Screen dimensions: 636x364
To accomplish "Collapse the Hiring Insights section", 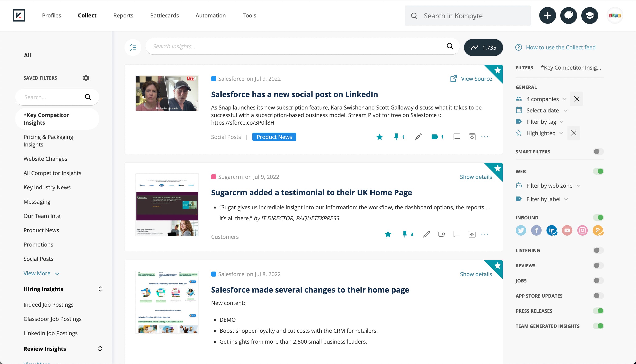I will click(100, 289).
